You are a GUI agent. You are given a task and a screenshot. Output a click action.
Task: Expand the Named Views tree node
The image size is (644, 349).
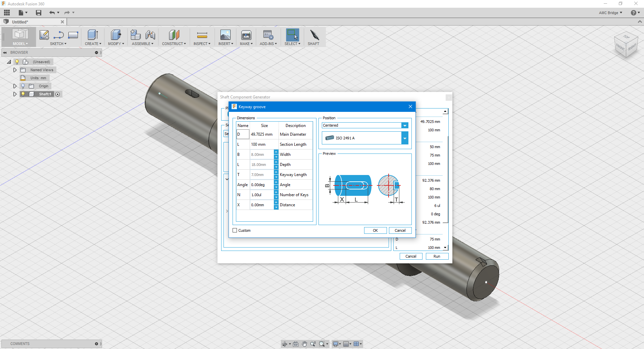(x=15, y=70)
